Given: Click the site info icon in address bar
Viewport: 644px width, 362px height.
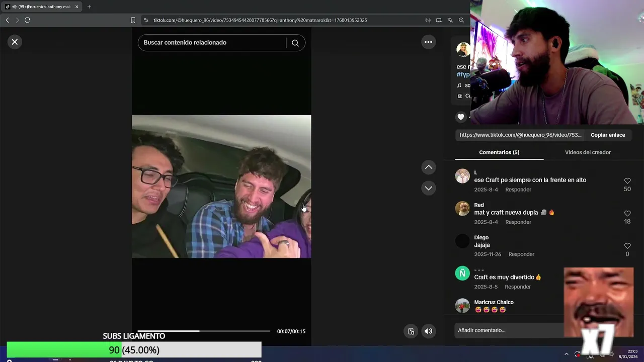Looking at the screenshot, I should [x=146, y=20].
